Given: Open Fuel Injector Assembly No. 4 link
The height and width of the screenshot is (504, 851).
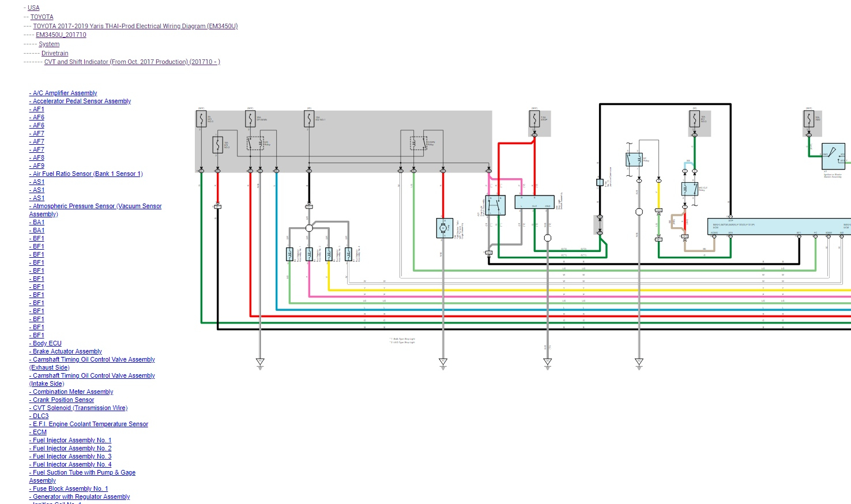Looking at the screenshot, I should coord(70,464).
